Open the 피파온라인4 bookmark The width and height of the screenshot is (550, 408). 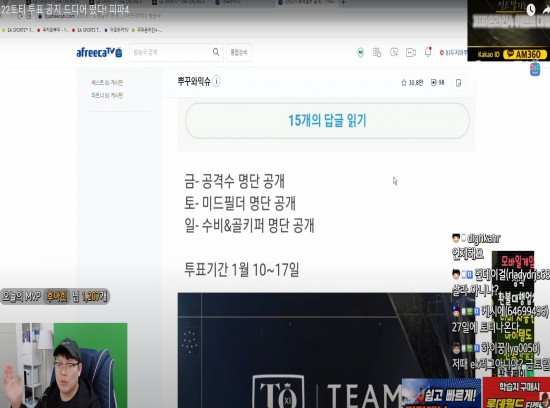point(147,30)
